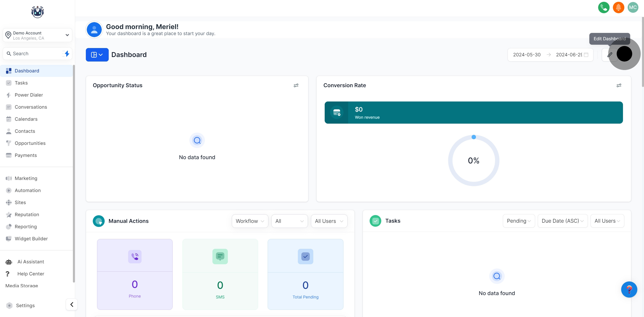Screen dimensions: 644x317
Task: Click the MC user avatar
Action: [633, 8]
